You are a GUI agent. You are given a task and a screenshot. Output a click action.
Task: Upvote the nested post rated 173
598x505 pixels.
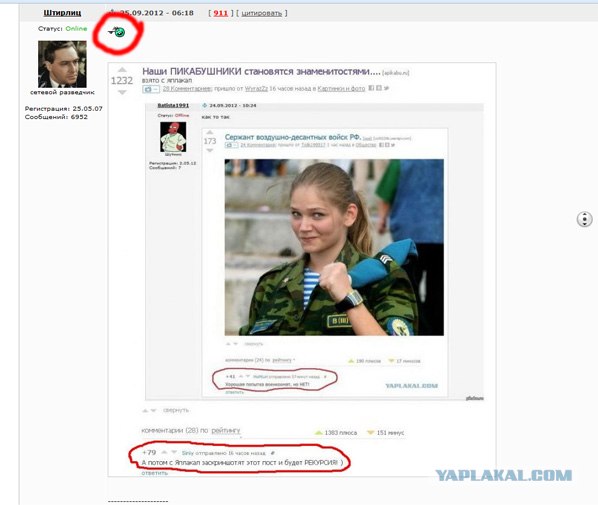(x=210, y=133)
